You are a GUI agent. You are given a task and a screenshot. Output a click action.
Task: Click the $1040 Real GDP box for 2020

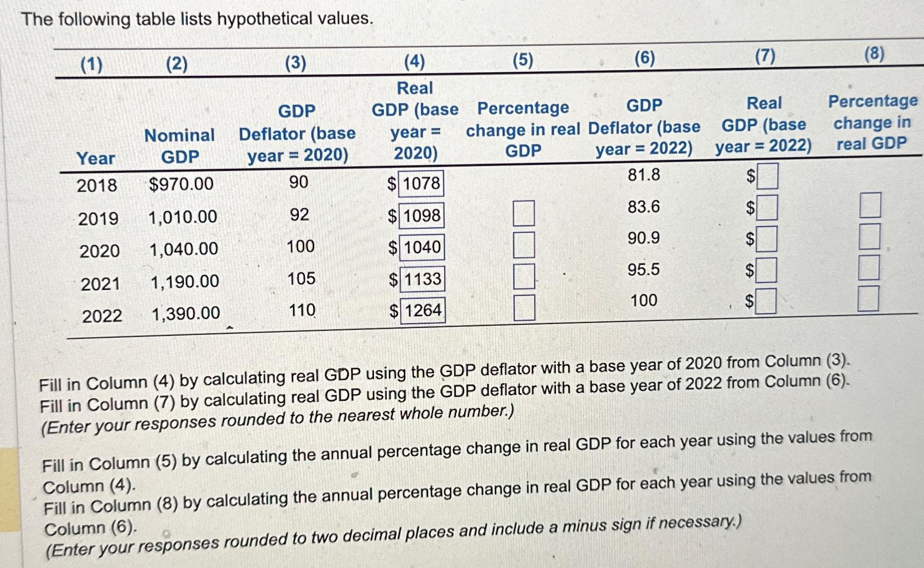(x=421, y=247)
